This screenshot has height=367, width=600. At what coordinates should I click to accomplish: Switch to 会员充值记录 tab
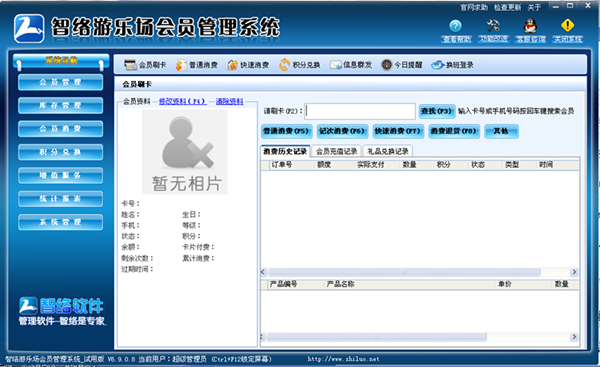click(337, 152)
